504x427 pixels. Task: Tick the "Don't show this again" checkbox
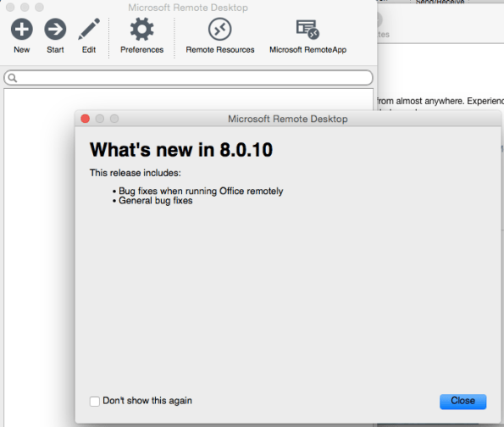click(95, 402)
